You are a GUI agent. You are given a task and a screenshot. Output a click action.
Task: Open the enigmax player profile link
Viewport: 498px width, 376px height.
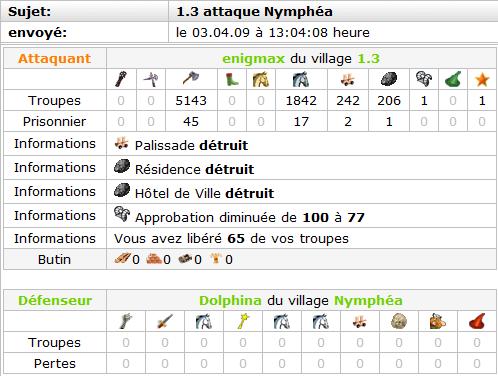pyautogui.click(x=253, y=59)
